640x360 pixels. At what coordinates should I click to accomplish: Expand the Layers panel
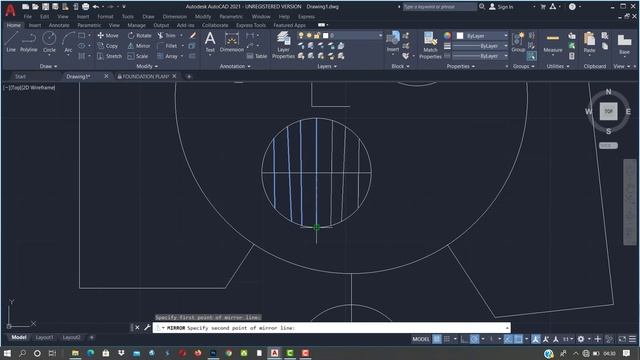coord(327,66)
